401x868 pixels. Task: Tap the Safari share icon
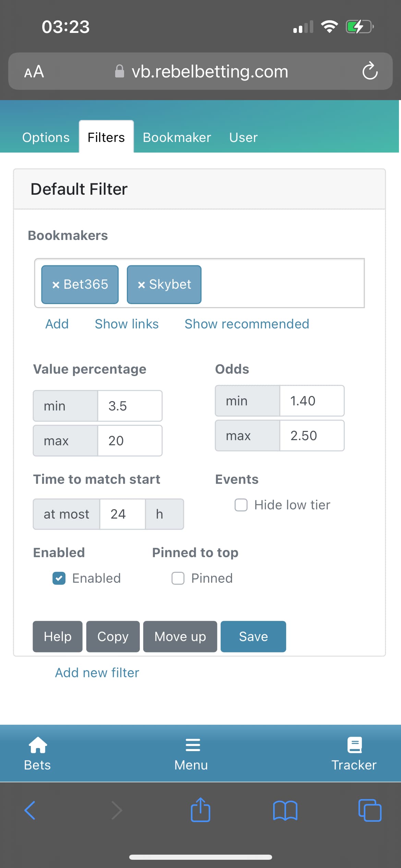(x=200, y=810)
